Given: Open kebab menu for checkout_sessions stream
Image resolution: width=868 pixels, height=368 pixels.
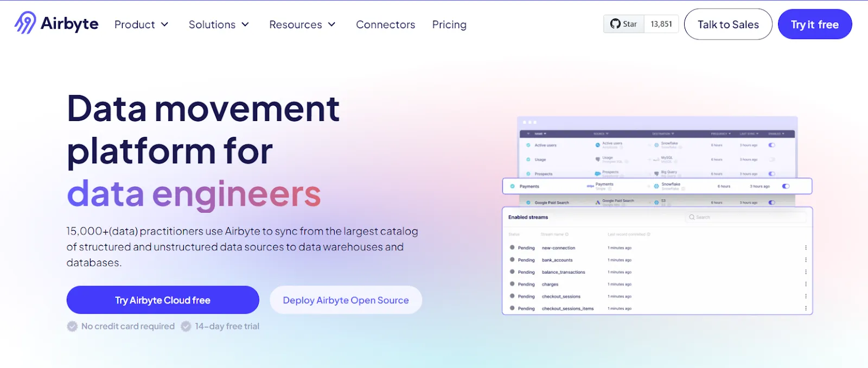Looking at the screenshot, I should pyautogui.click(x=806, y=296).
